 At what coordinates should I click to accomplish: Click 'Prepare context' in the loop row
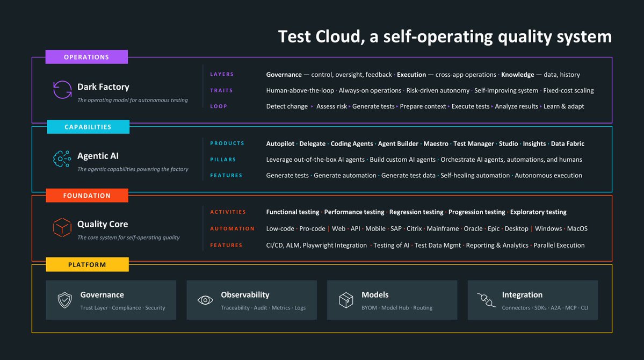(x=423, y=106)
